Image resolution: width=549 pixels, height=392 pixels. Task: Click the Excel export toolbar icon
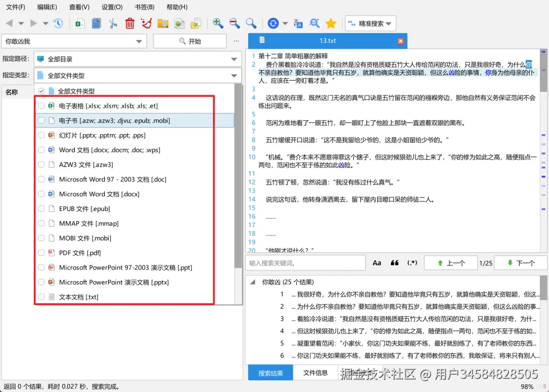[80, 23]
